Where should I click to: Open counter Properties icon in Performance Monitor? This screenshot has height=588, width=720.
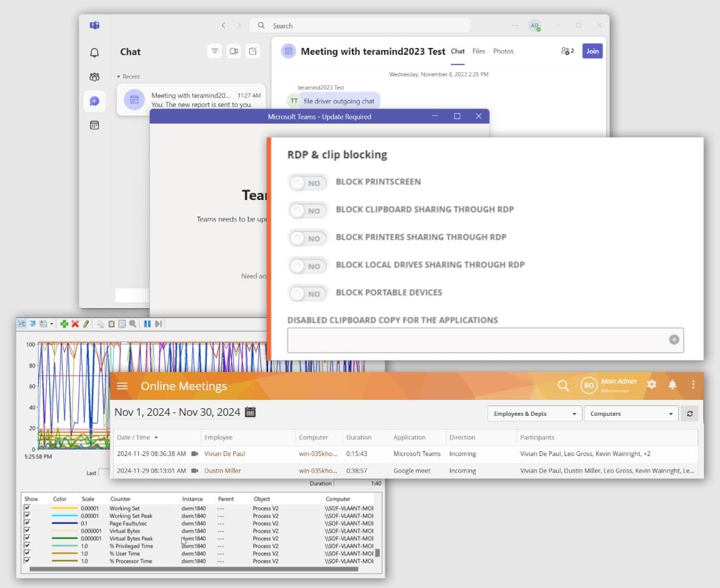pyautogui.click(x=122, y=324)
